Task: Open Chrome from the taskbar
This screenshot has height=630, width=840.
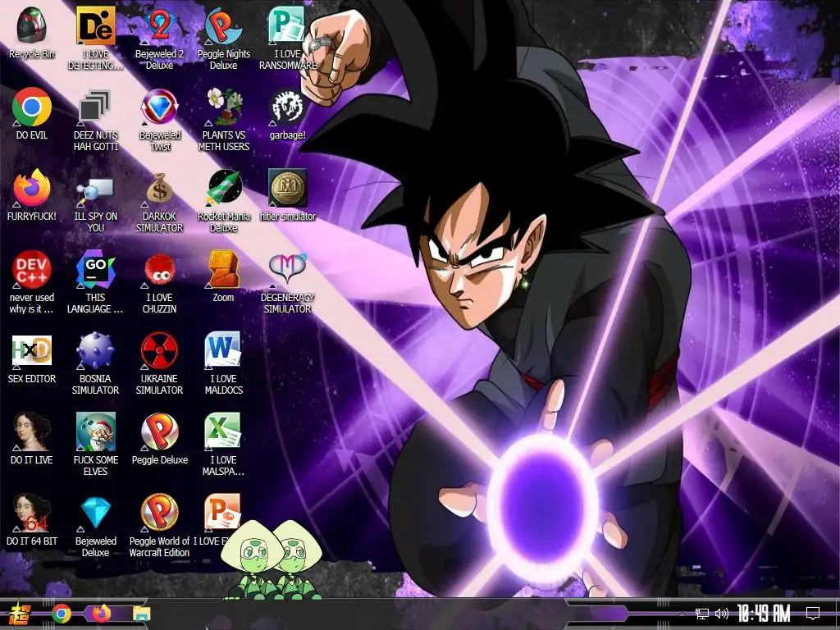Action: click(61, 614)
